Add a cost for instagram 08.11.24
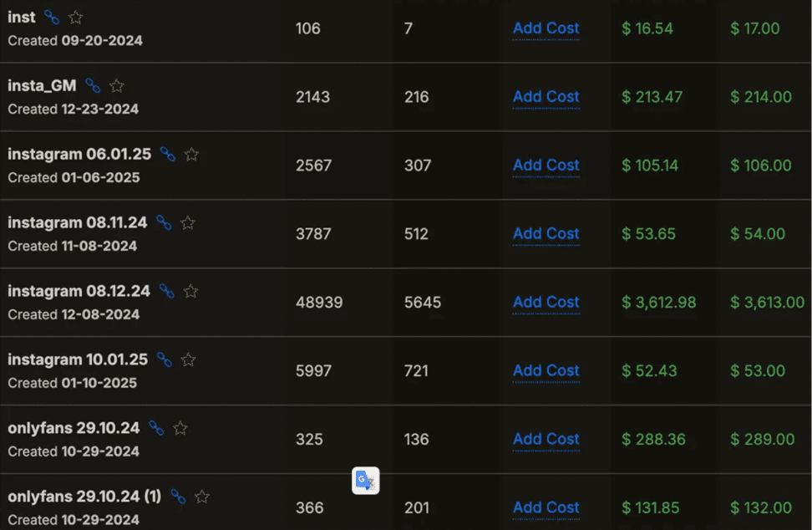The image size is (812, 530). tap(546, 234)
